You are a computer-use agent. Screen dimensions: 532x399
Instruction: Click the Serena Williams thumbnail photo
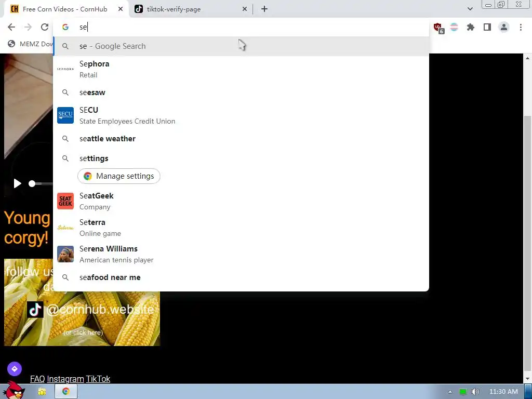(65, 254)
